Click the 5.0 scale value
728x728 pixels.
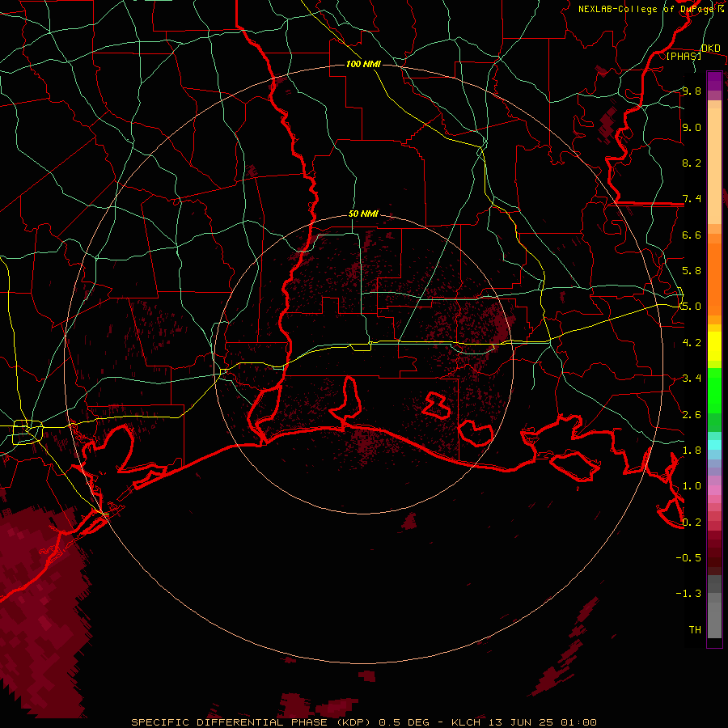click(692, 307)
